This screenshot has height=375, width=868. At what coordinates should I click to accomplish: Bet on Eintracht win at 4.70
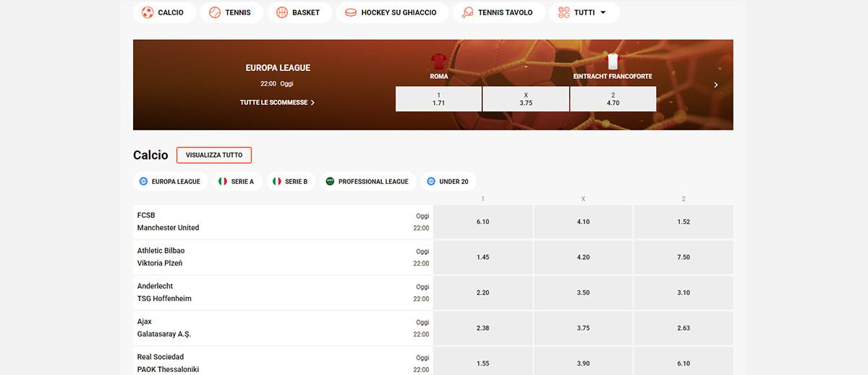(x=613, y=99)
